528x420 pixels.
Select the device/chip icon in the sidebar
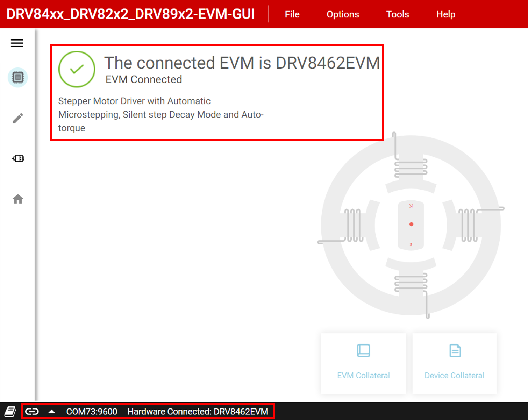coord(17,77)
